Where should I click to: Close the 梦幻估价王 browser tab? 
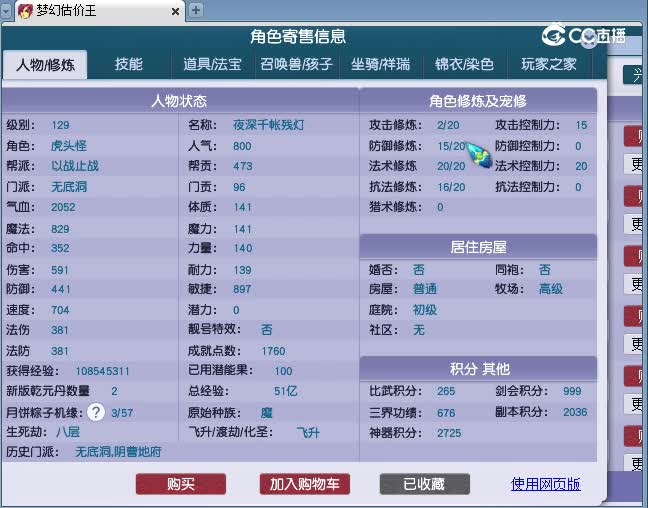tap(175, 12)
